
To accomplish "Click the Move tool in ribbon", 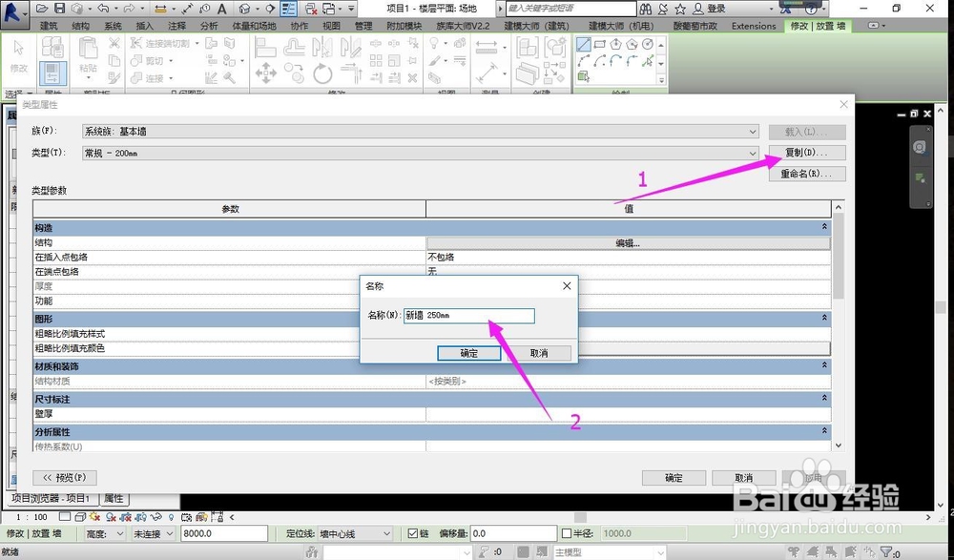I will pyautogui.click(x=266, y=73).
